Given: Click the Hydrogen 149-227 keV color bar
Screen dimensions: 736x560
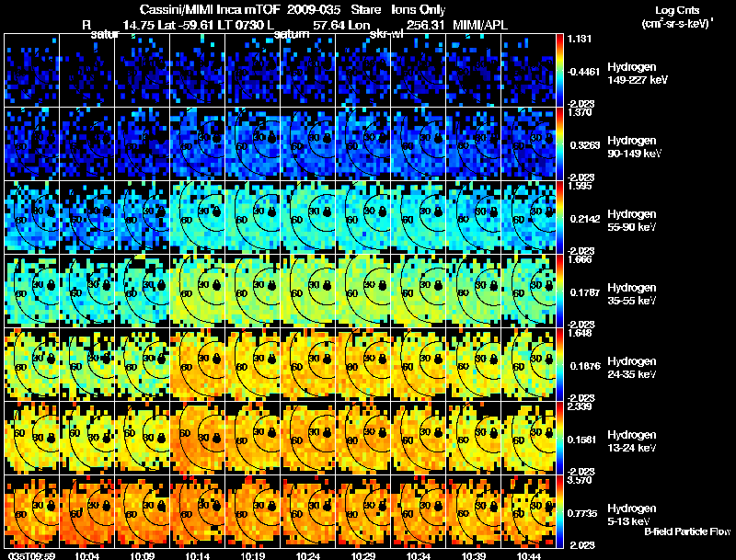Looking at the screenshot, I should click(559, 71).
